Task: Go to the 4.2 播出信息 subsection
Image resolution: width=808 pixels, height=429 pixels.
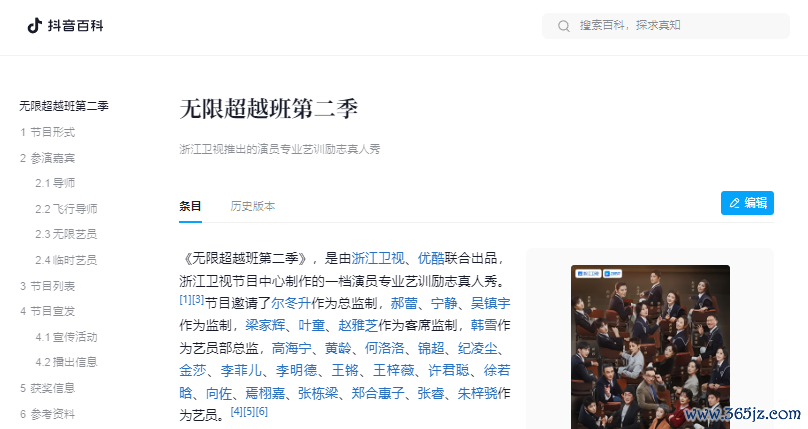Action: (66, 362)
